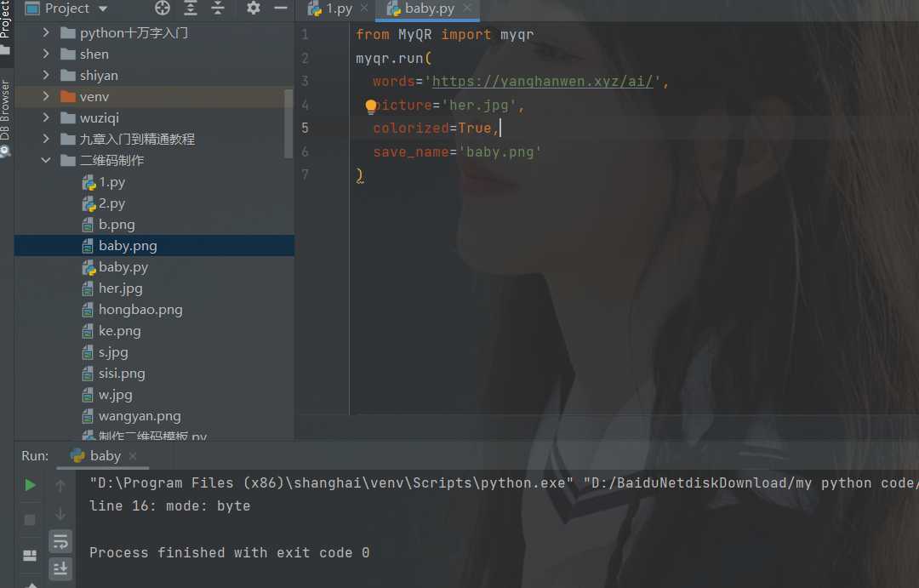The image size is (919, 588).
Task: Click the Python file icon beside 2.py
Action: pos(88,204)
